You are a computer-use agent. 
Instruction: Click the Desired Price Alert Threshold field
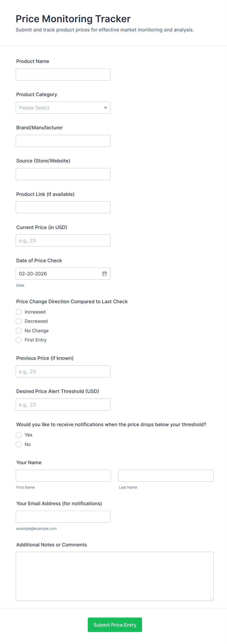point(63,404)
